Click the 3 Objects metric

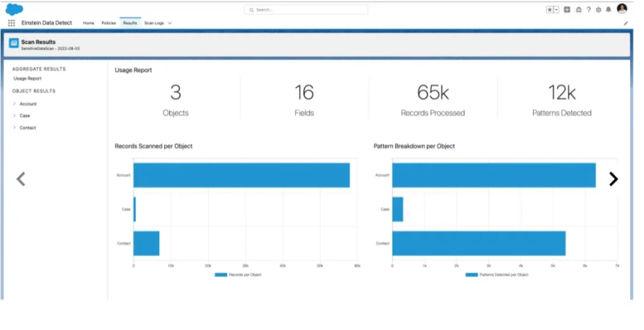(175, 101)
